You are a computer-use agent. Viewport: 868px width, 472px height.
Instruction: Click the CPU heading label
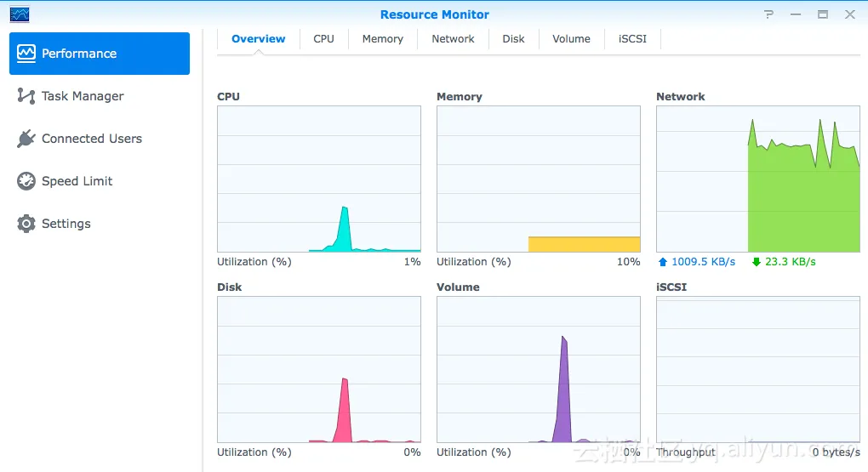pos(228,96)
